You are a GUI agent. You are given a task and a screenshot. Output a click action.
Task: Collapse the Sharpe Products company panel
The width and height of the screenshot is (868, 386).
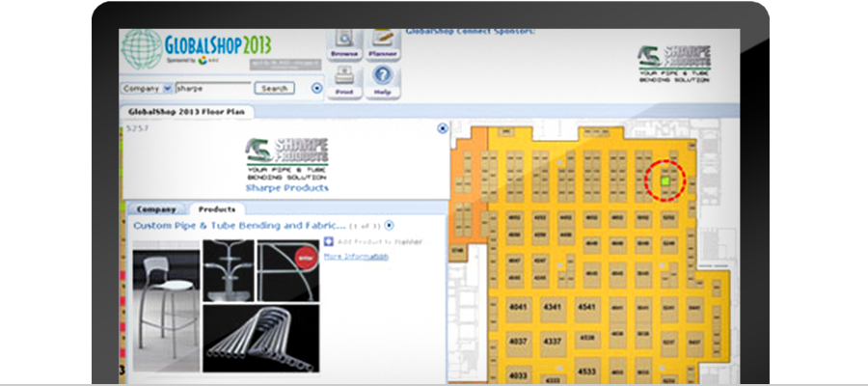[443, 128]
